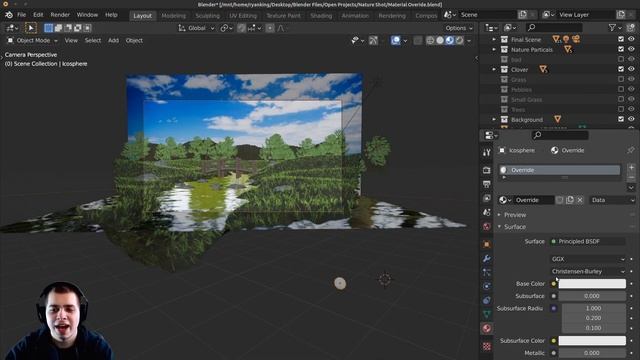The image size is (640, 360).
Task: Unlink the Override material with X button
Action: [580, 200]
